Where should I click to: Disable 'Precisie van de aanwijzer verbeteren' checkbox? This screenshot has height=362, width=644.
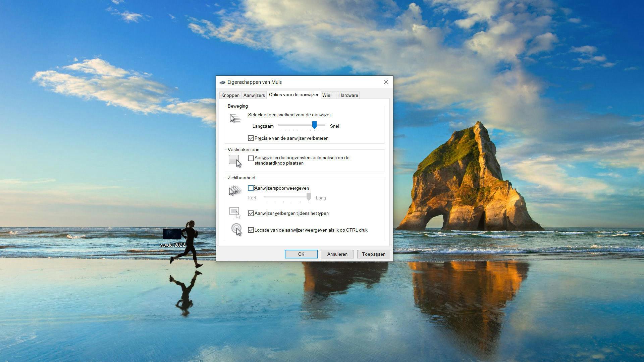coord(251,138)
